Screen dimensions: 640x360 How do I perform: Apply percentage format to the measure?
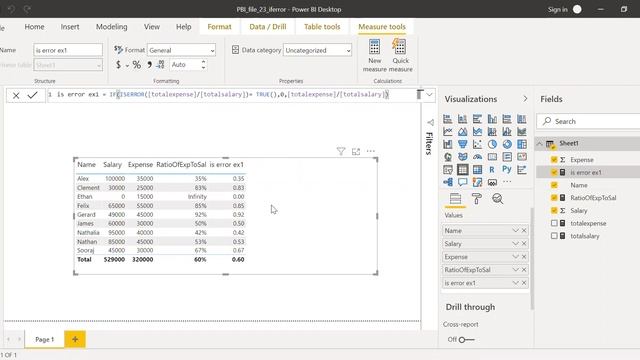click(136, 65)
